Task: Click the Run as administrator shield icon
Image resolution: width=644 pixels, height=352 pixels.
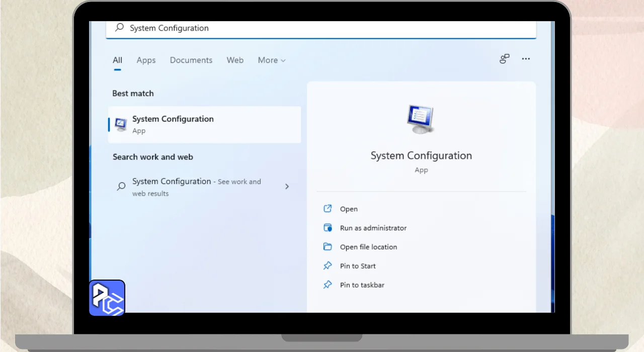Action: 328,228
